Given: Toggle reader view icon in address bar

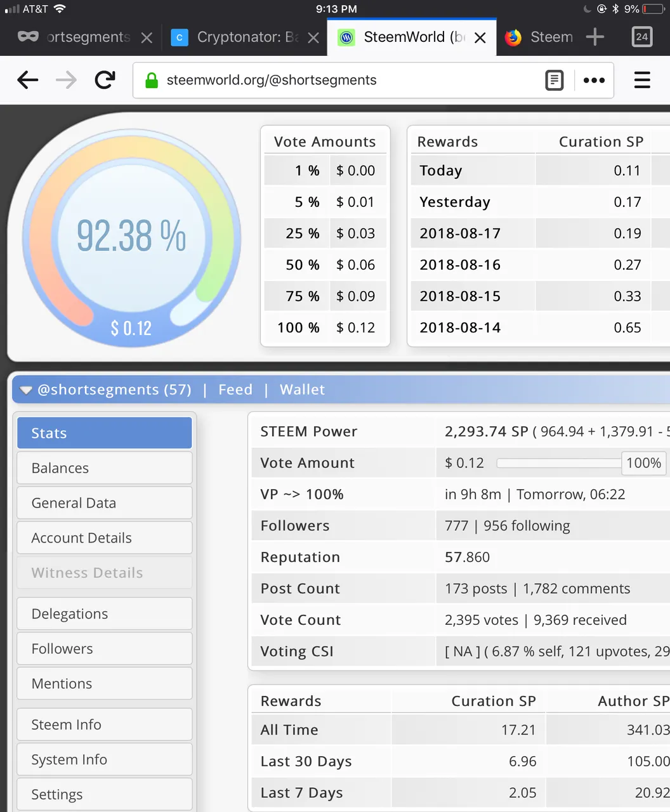Looking at the screenshot, I should (555, 80).
